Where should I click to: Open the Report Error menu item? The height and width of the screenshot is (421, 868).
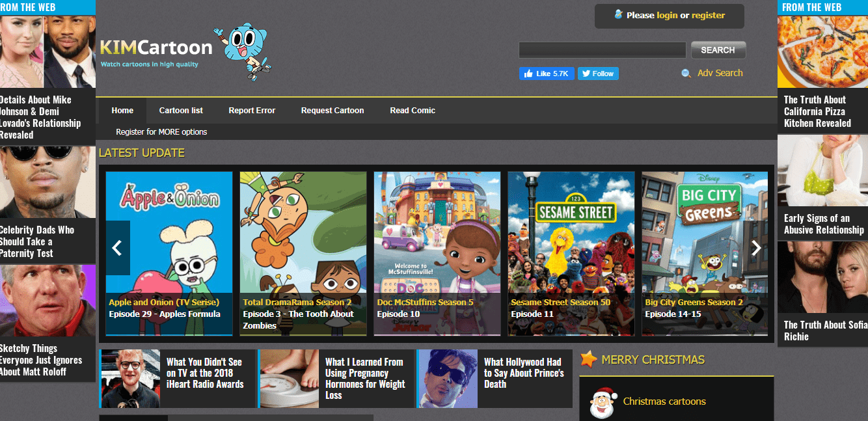coord(252,110)
